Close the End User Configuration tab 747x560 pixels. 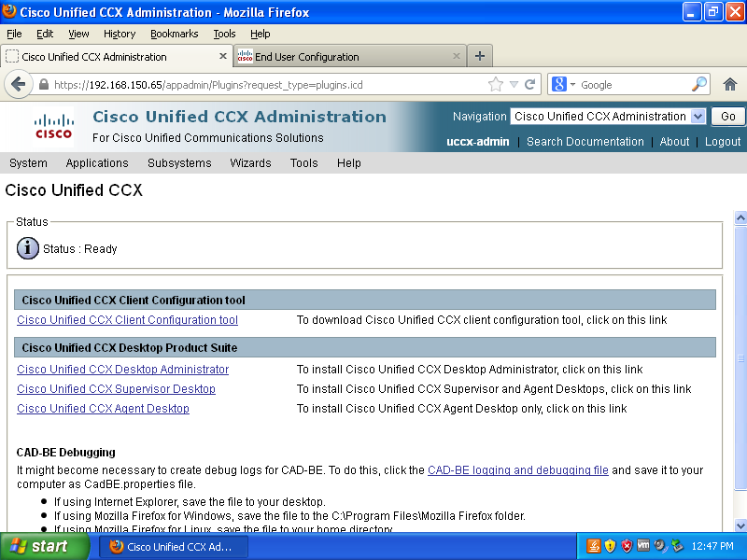[457, 56]
